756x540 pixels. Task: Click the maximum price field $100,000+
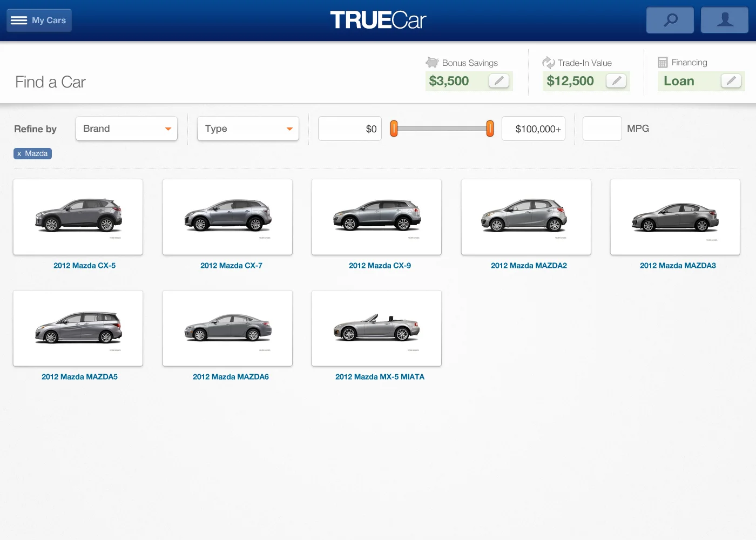pos(534,129)
